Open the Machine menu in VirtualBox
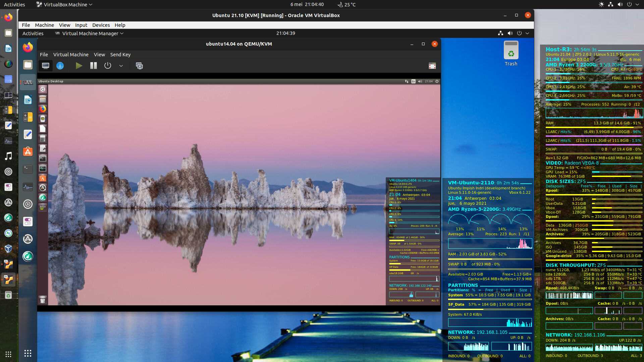Image resolution: width=644 pixels, height=362 pixels. pyautogui.click(x=44, y=25)
